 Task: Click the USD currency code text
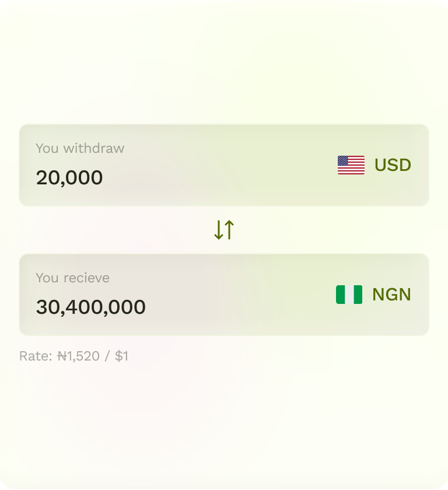[393, 165]
